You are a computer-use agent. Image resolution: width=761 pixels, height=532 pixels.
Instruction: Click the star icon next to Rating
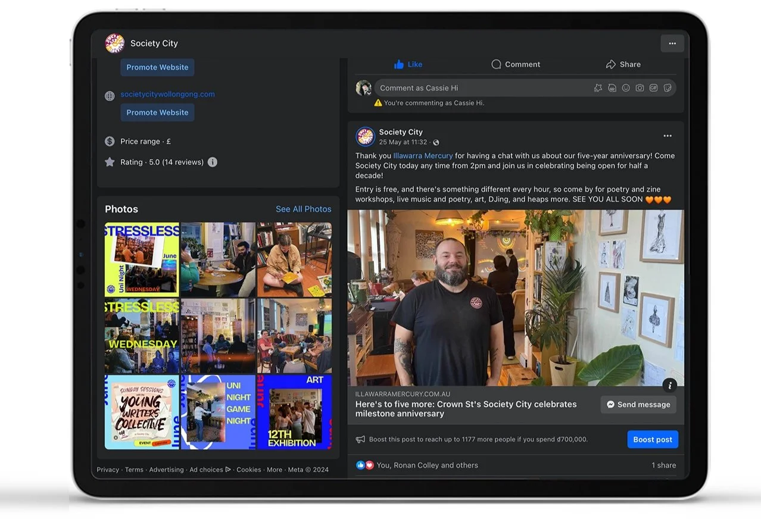(110, 162)
